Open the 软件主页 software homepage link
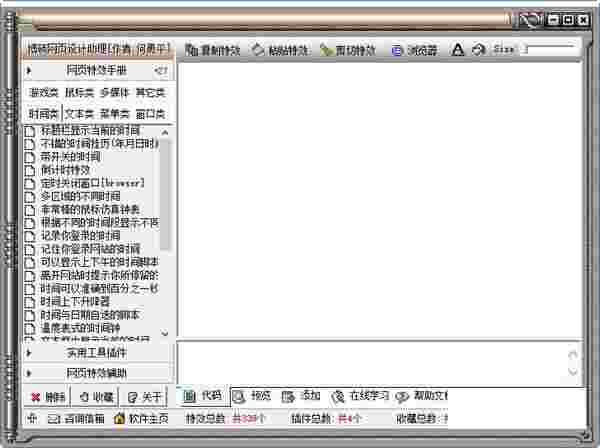This screenshot has height=448, width=600. tap(141, 419)
